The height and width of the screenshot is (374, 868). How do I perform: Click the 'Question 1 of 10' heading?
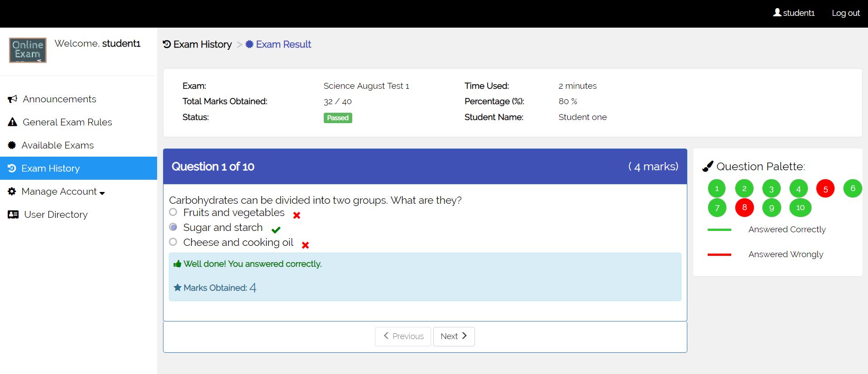click(x=213, y=167)
